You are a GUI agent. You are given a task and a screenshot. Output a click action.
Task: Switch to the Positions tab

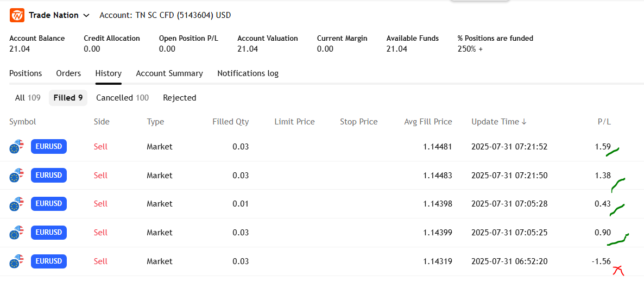coord(26,73)
